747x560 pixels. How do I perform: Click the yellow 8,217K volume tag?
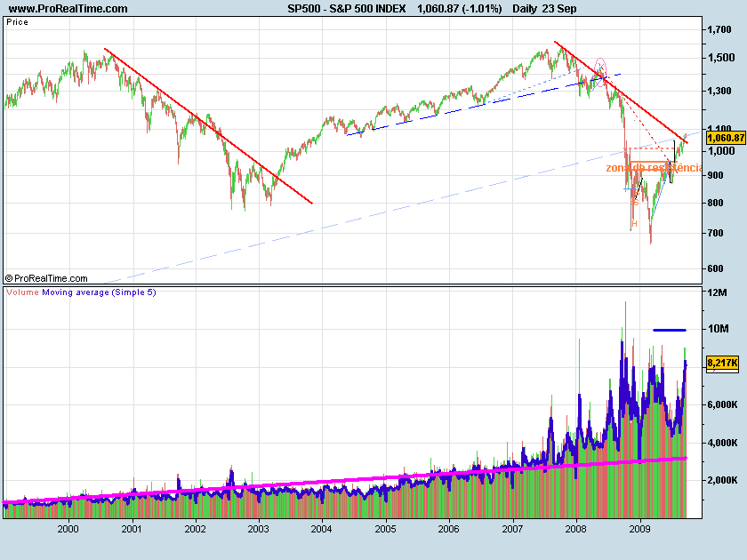coord(722,363)
